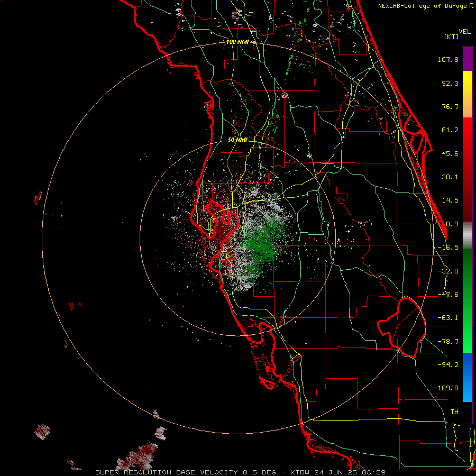Select the -94.2 value on velocity scale
The height and width of the screenshot is (476, 476).
[x=448, y=365]
